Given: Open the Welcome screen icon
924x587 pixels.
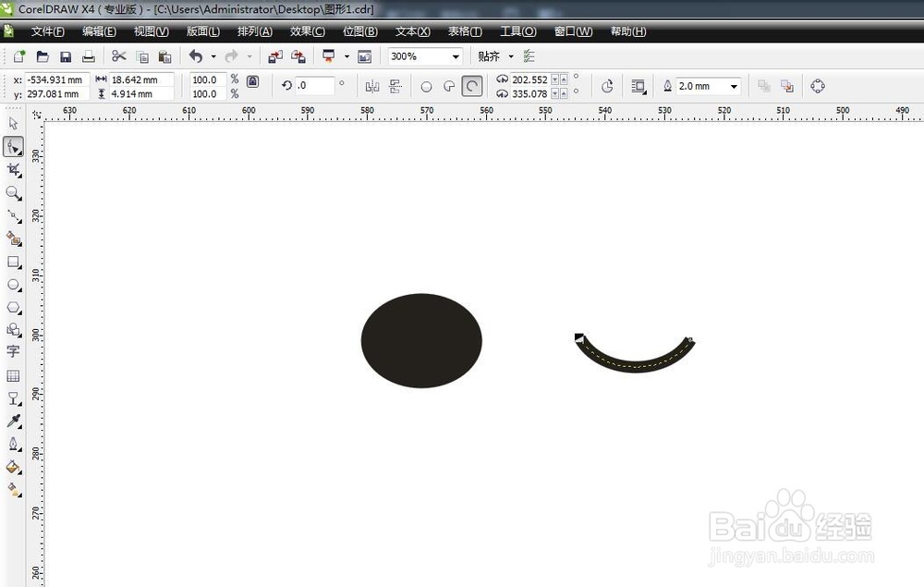Looking at the screenshot, I should click(365, 56).
